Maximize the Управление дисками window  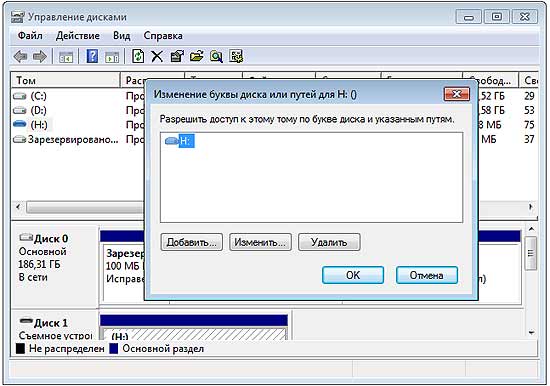pos(497,16)
